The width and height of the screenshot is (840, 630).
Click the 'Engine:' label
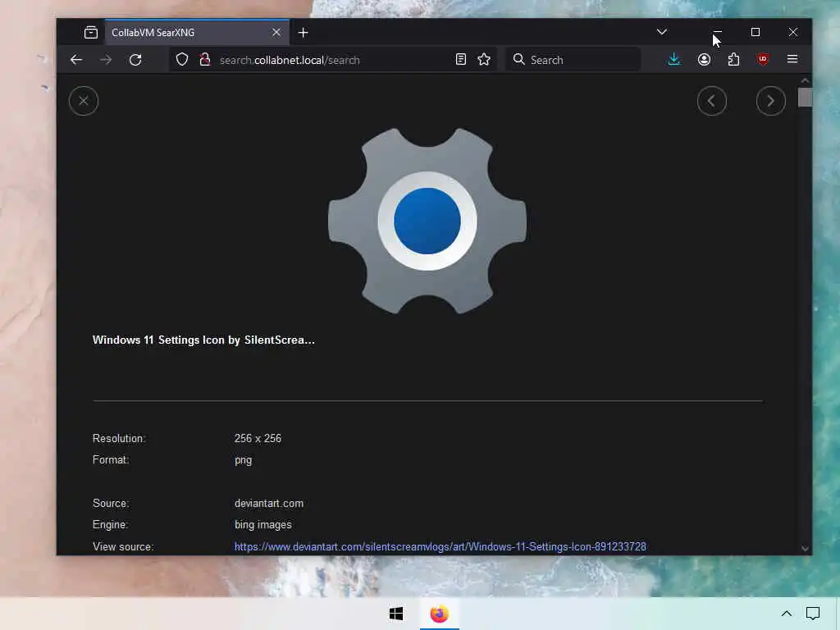pyautogui.click(x=111, y=524)
